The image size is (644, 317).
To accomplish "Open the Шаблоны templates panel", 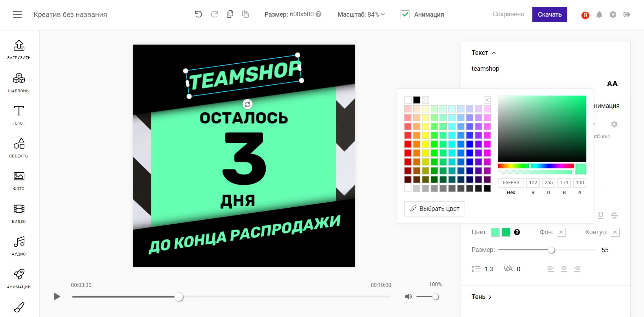I will 19,83.
